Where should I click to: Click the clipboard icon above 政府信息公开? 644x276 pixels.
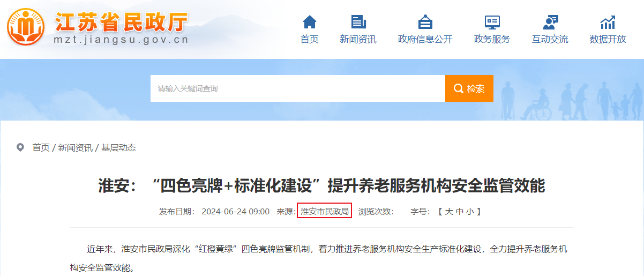coord(425,22)
